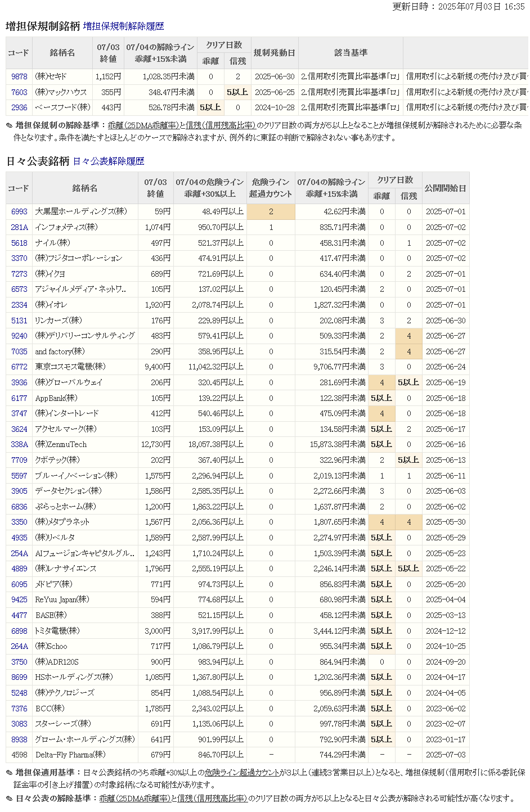Viewport: 530px width, 812px height.
Task: Open stock code 6993 link
Action: (19, 211)
